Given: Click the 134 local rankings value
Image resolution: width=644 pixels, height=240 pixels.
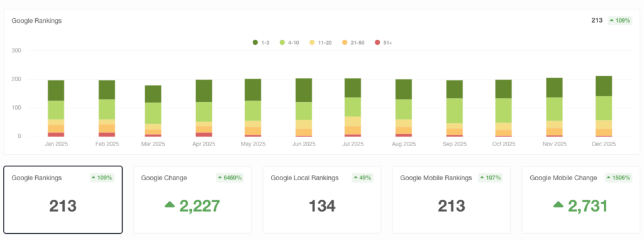Looking at the screenshot, I should 322,206.
